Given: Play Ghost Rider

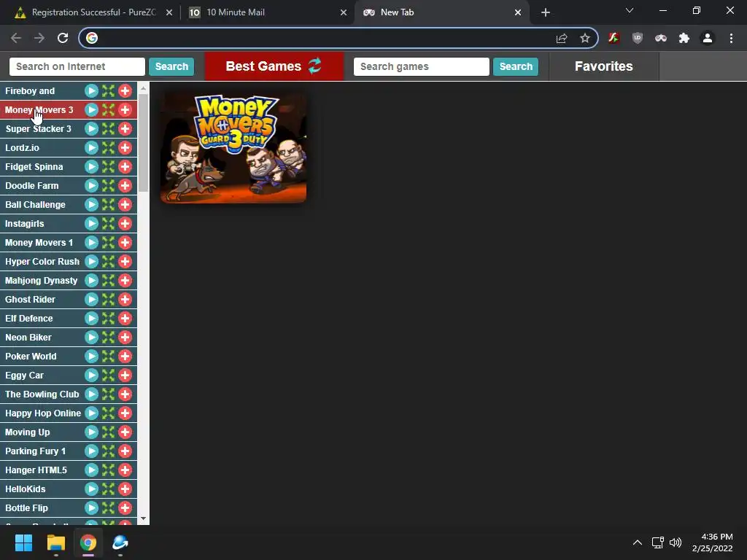Looking at the screenshot, I should (x=91, y=299).
